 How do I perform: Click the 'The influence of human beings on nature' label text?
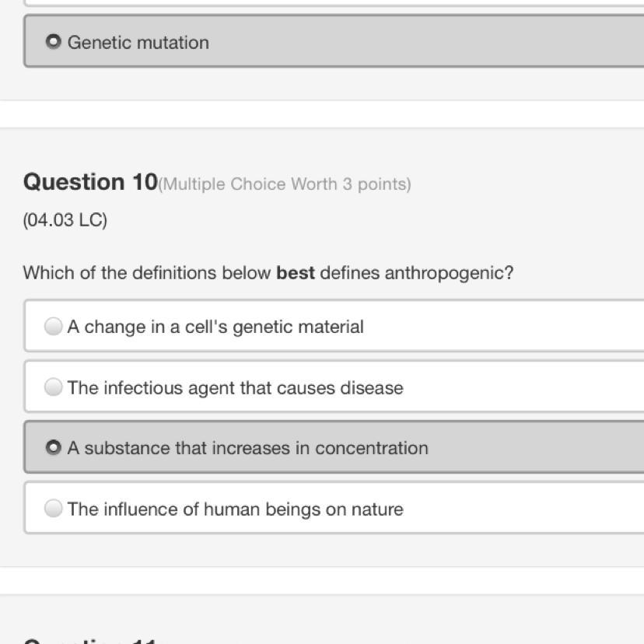(x=235, y=509)
